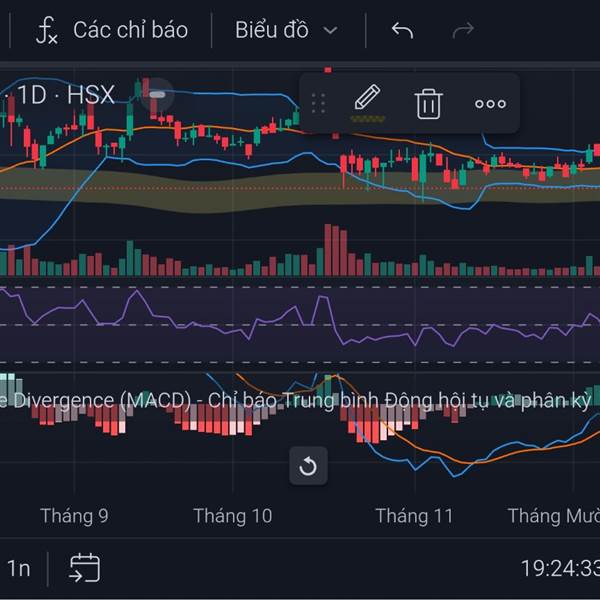The height and width of the screenshot is (600, 600).
Task: Click the purple RSI line pane
Action: (x=300, y=324)
